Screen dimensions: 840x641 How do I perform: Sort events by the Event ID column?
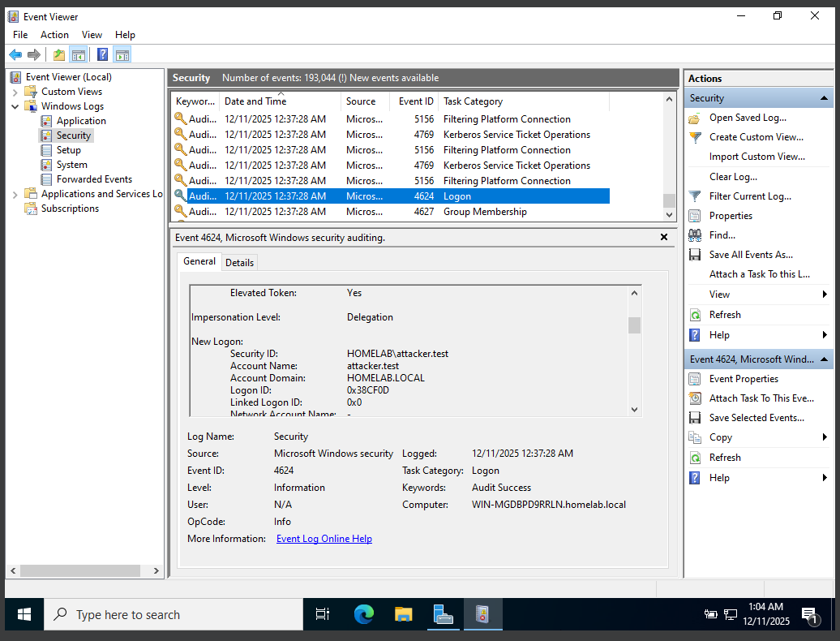(416, 101)
